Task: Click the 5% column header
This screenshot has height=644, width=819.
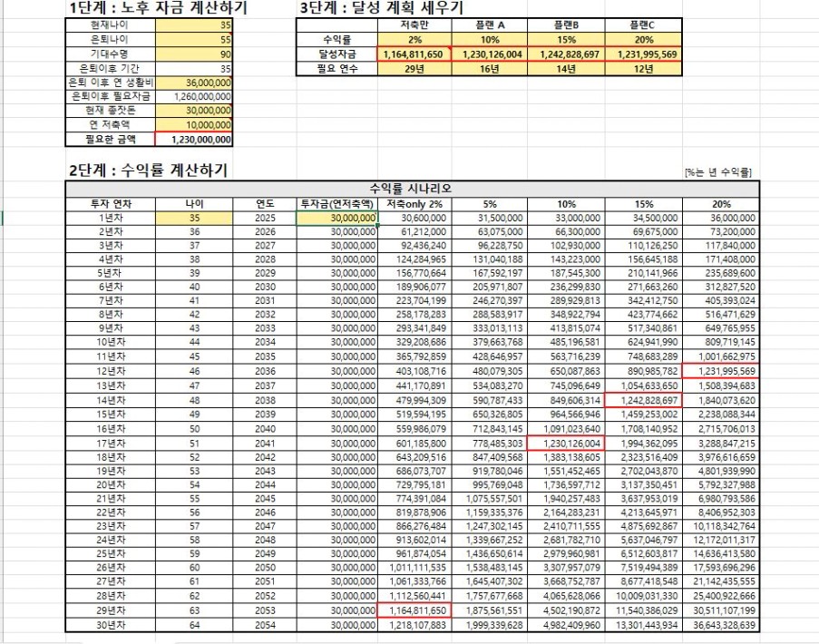Action: (490, 204)
